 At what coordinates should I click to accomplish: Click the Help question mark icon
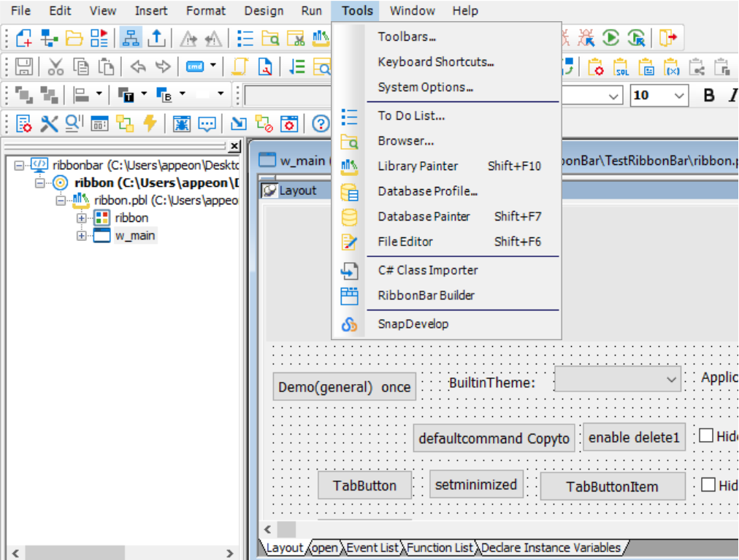coord(321,124)
